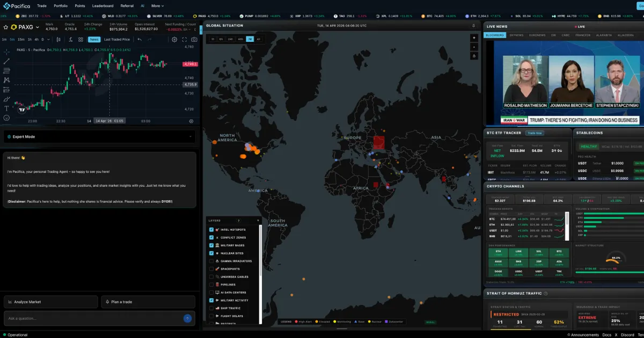
Task: Switch live news to CNBC channel
Action: (566, 35)
